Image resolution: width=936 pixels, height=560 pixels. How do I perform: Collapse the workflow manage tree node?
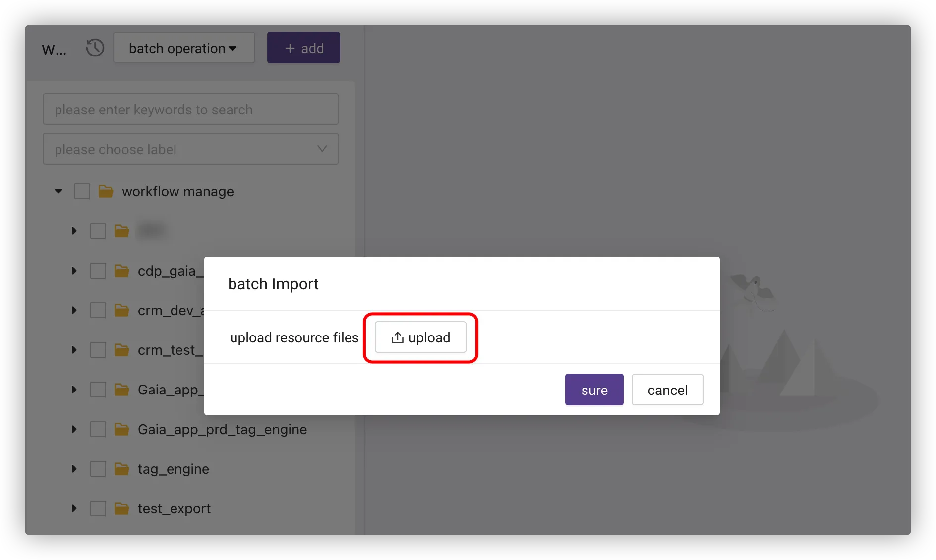point(58,191)
